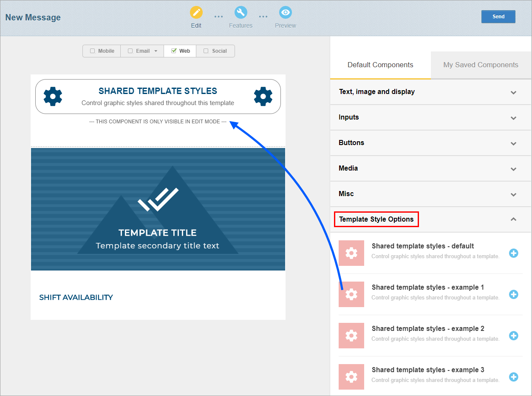Viewport: 532px width, 396px height.
Task: Click the Send button
Action: point(498,17)
